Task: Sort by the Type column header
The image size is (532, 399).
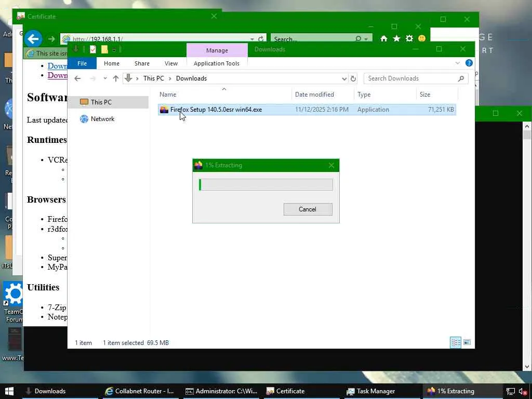Action: [x=385, y=95]
